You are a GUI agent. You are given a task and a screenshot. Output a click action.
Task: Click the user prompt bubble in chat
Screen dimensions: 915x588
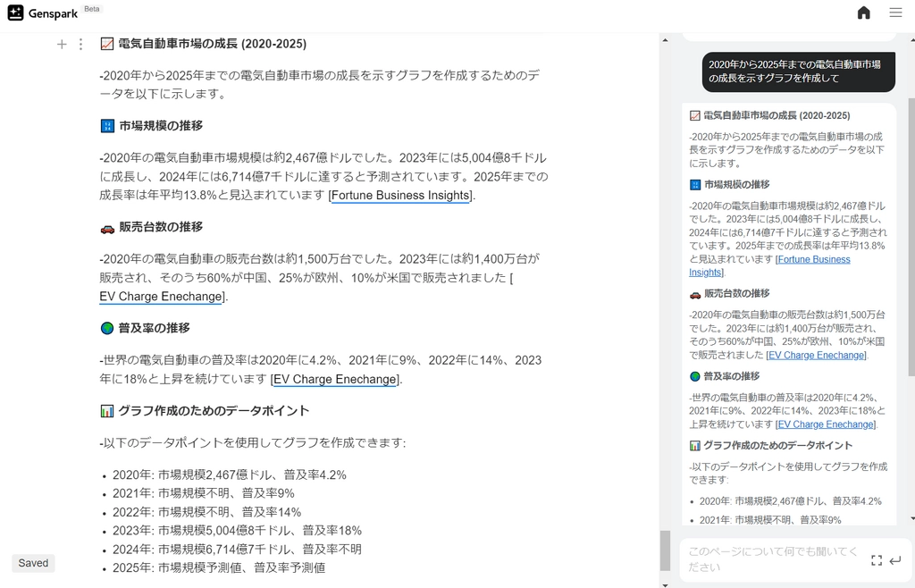pyautogui.click(x=798, y=71)
